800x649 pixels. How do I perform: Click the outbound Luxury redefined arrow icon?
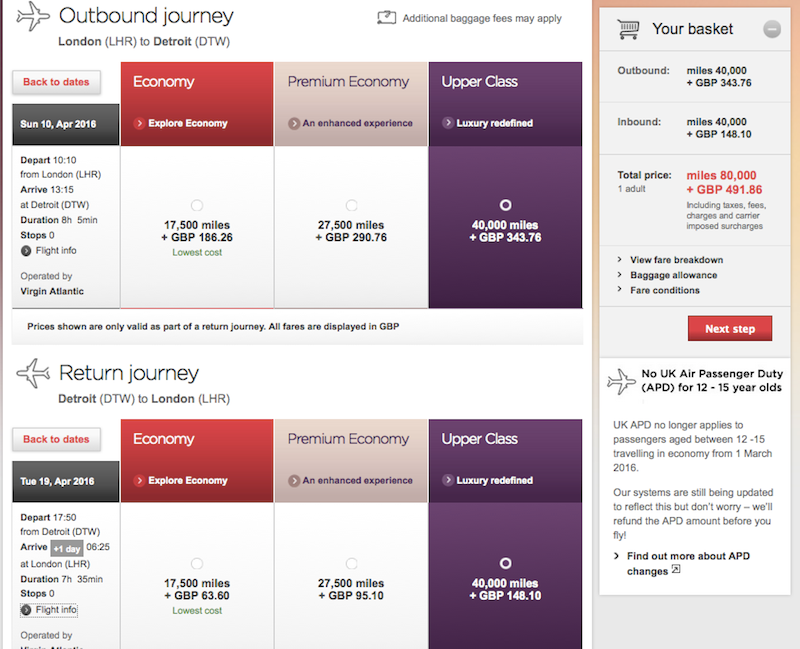click(x=448, y=124)
